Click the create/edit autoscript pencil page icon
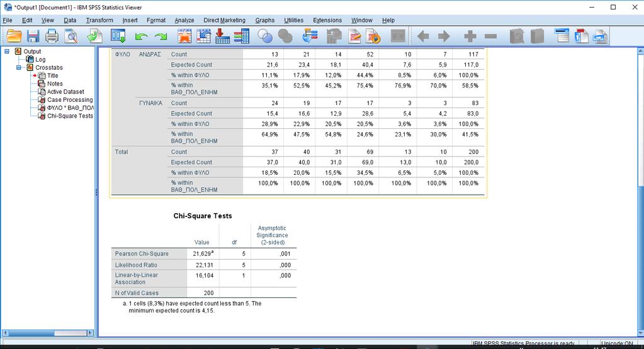 (x=354, y=36)
